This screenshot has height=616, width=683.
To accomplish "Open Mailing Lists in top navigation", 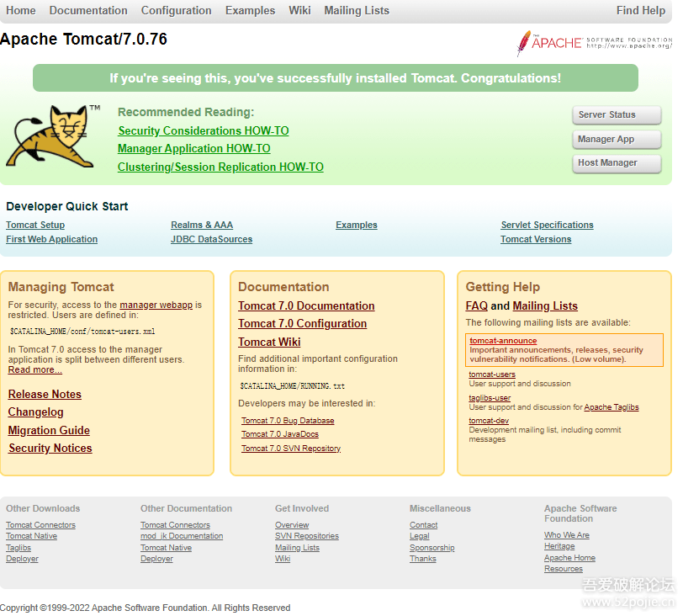I will tap(357, 10).
